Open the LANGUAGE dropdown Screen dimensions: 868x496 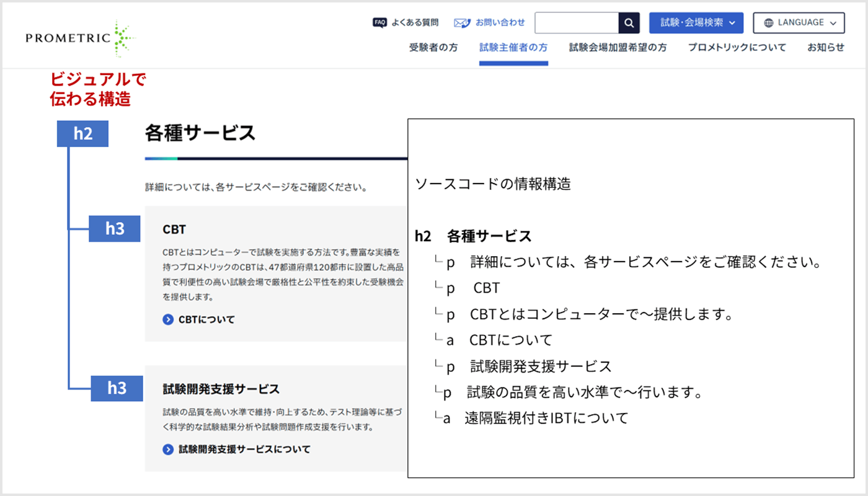coord(799,23)
